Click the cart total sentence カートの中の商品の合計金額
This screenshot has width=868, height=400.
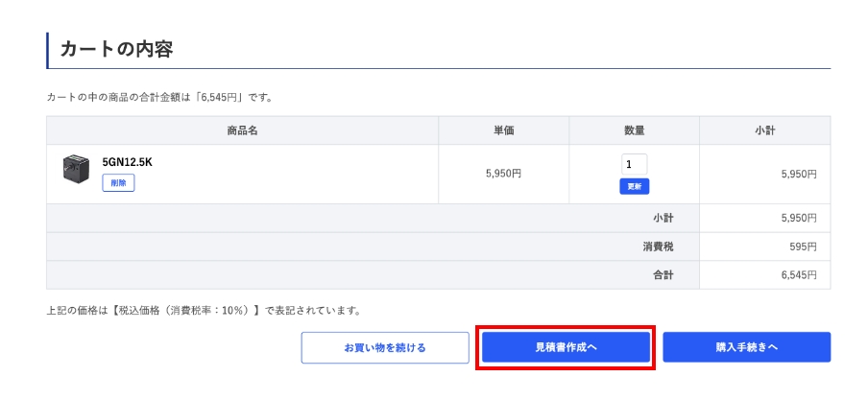(159, 98)
